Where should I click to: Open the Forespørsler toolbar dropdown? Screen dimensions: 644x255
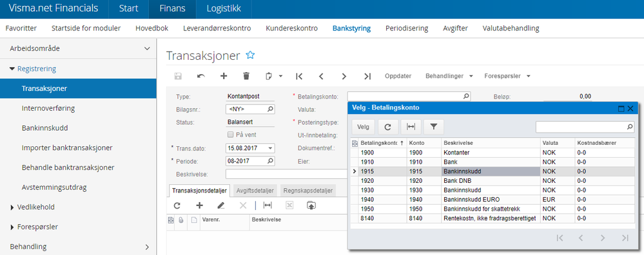(x=507, y=76)
